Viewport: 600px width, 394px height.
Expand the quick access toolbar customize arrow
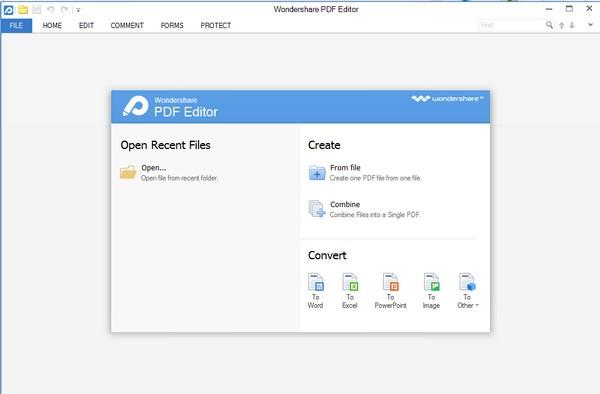(78, 10)
